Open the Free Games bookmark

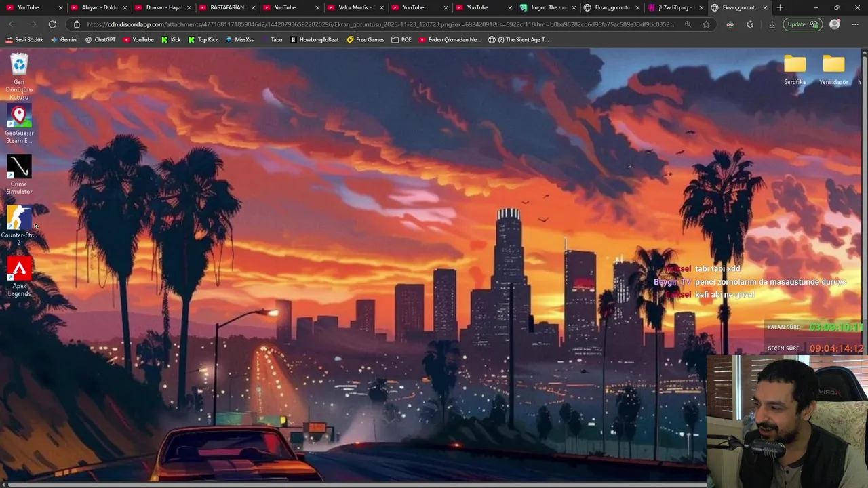[366, 39]
